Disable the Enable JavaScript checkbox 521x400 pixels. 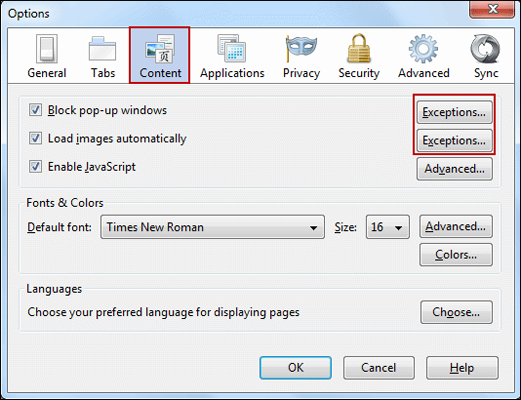[x=35, y=166]
